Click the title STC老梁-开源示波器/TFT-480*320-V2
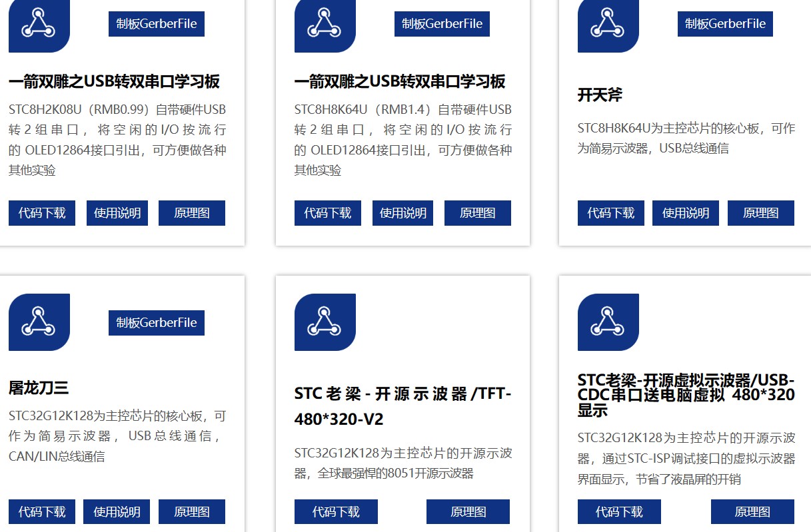The image size is (811, 532). 403,406
